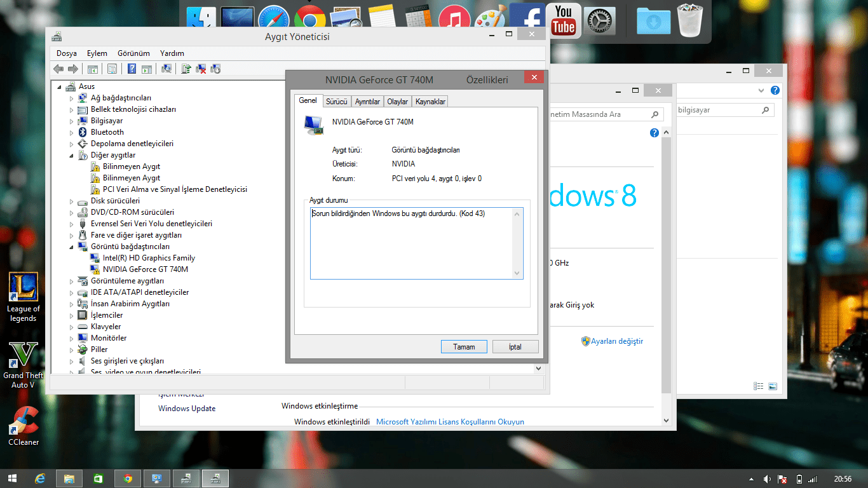Viewport: 868px width, 488px height.
Task: Click the bilgisayar search field
Action: (724, 111)
